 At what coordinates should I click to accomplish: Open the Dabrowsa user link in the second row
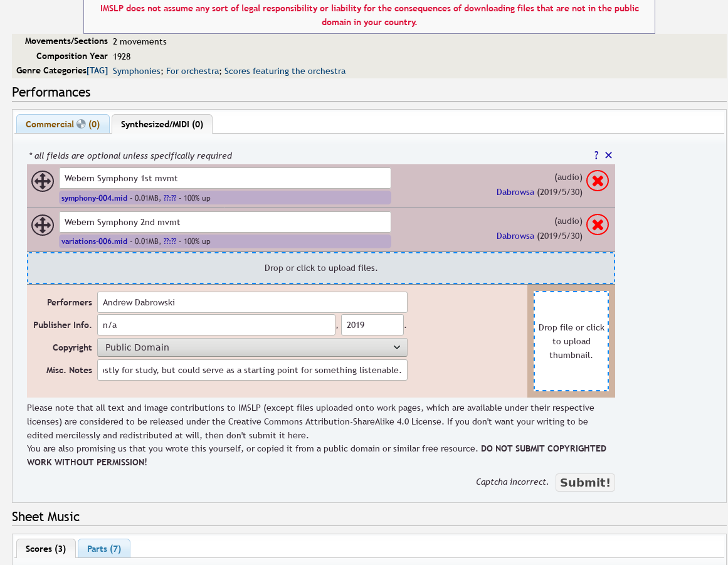pos(515,236)
